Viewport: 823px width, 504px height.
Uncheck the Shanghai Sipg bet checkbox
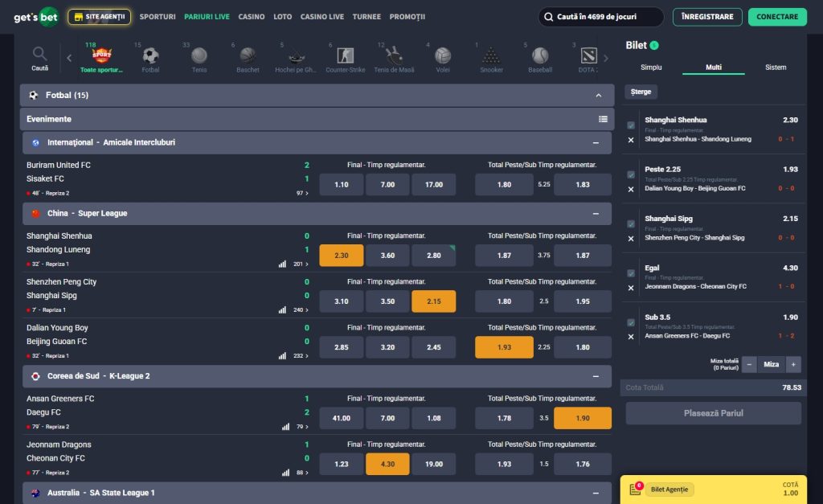click(631, 224)
